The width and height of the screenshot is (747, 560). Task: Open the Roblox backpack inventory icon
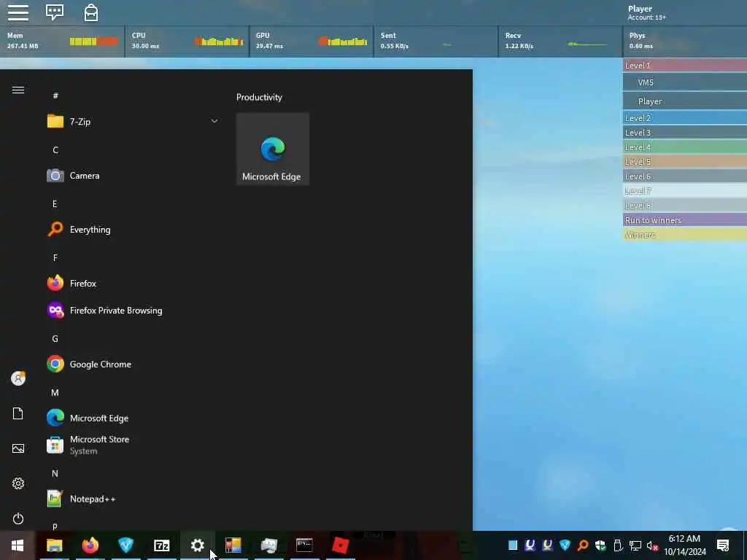tap(91, 13)
